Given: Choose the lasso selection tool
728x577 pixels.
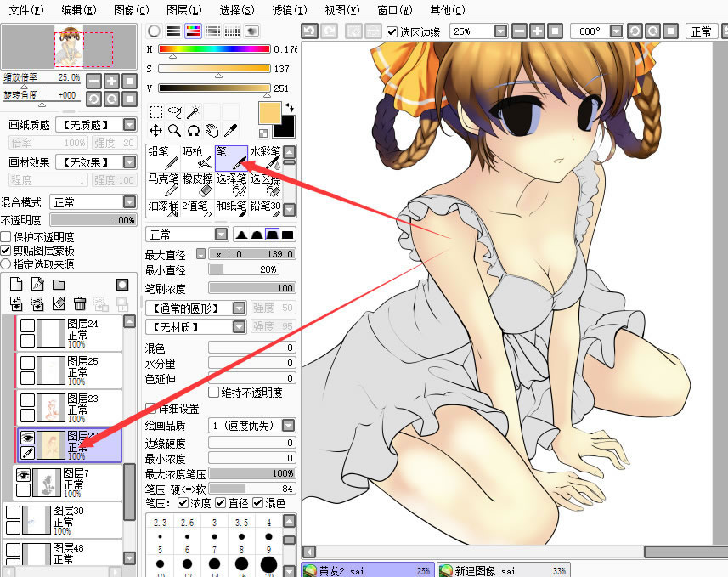Looking at the screenshot, I should (175, 112).
